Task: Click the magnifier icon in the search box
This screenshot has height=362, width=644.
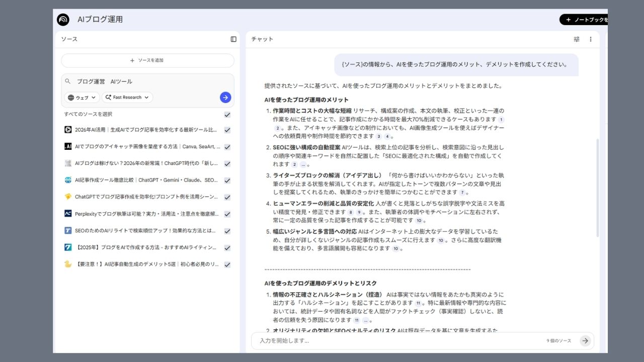Action: [68, 81]
